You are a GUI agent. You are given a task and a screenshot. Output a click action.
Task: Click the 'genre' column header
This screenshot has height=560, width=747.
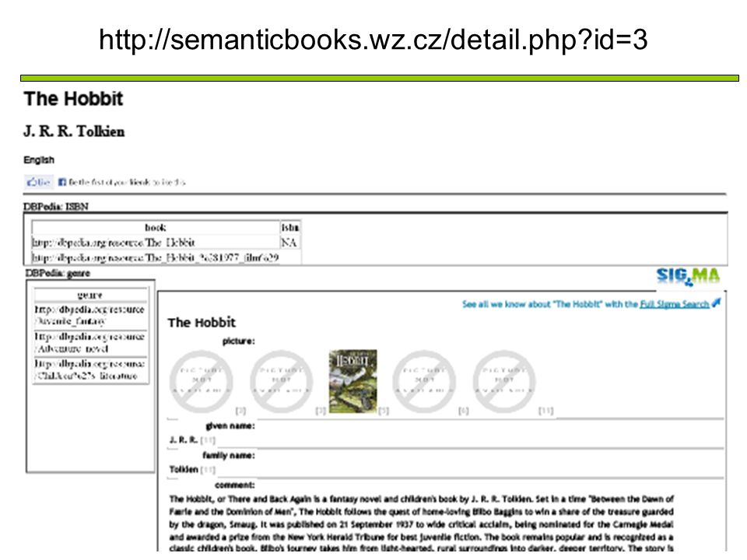[x=89, y=295]
